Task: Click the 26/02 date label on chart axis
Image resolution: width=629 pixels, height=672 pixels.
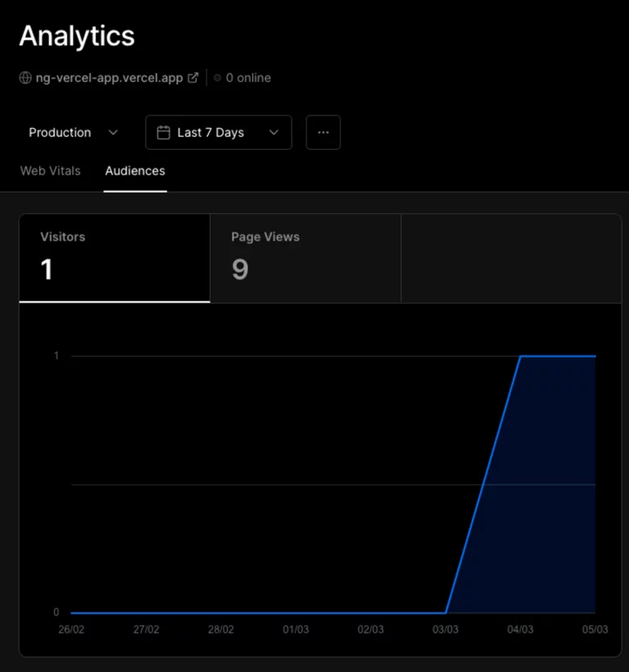Action: tap(71, 629)
